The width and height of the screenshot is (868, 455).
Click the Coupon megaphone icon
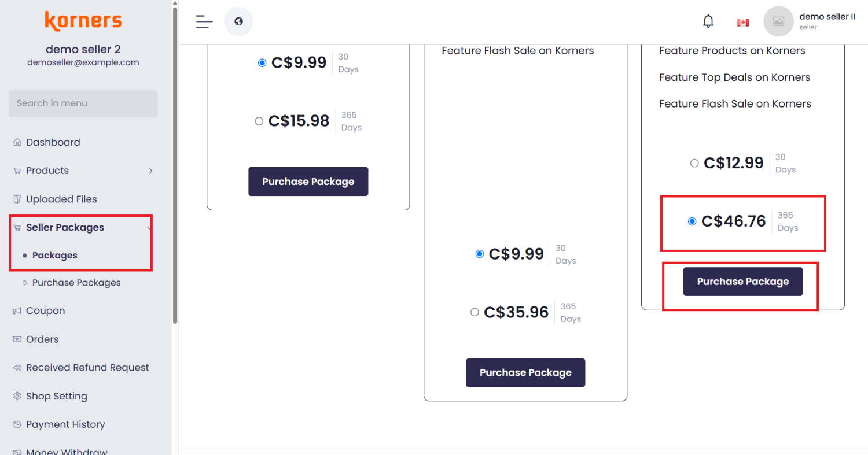17,311
